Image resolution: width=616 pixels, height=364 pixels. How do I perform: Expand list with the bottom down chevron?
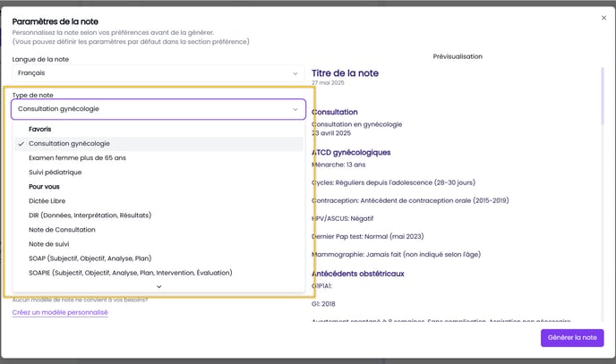(x=158, y=286)
